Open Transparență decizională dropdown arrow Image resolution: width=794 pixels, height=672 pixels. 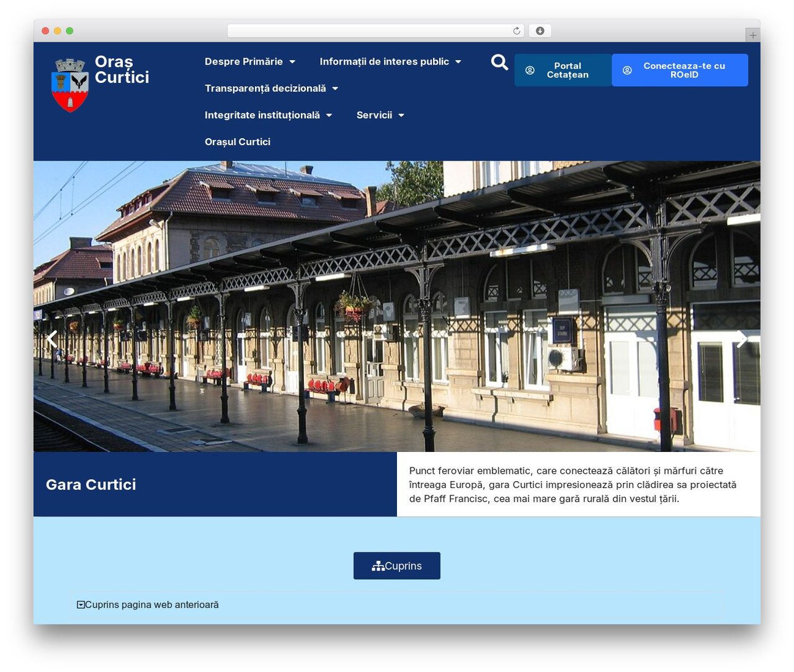335,89
